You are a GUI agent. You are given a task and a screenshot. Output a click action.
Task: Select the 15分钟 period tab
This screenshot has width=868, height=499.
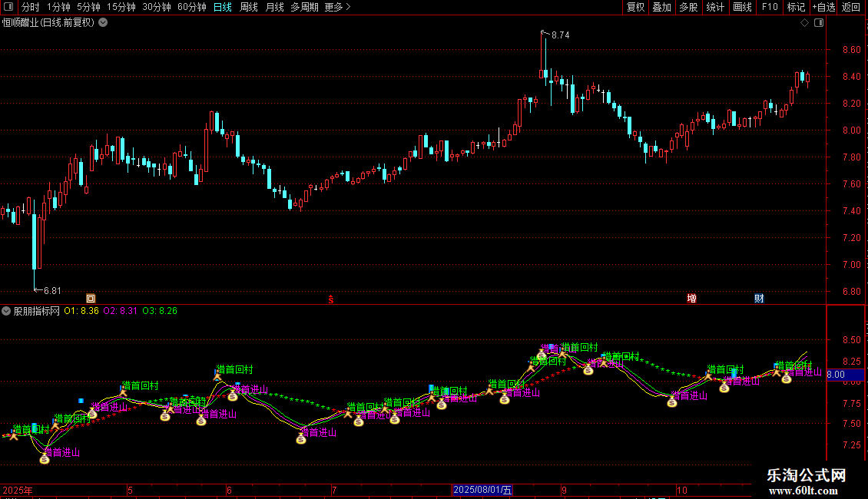pos(121,7)
